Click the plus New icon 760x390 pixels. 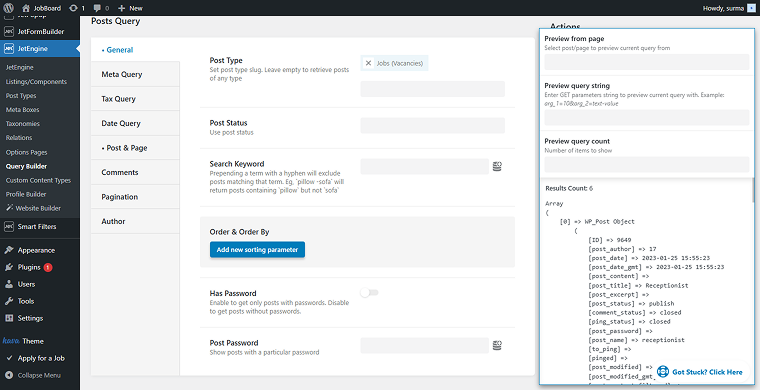[x=121, y=8]
